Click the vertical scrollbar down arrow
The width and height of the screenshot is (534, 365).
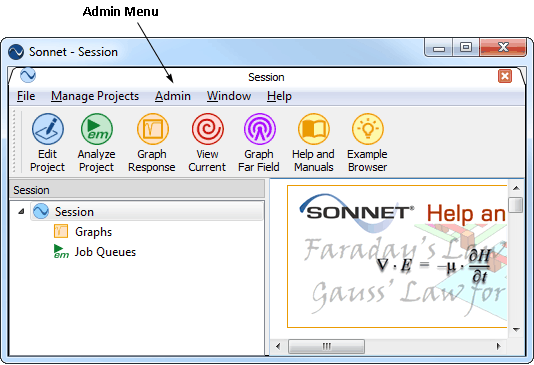click(x=516, y=330)
